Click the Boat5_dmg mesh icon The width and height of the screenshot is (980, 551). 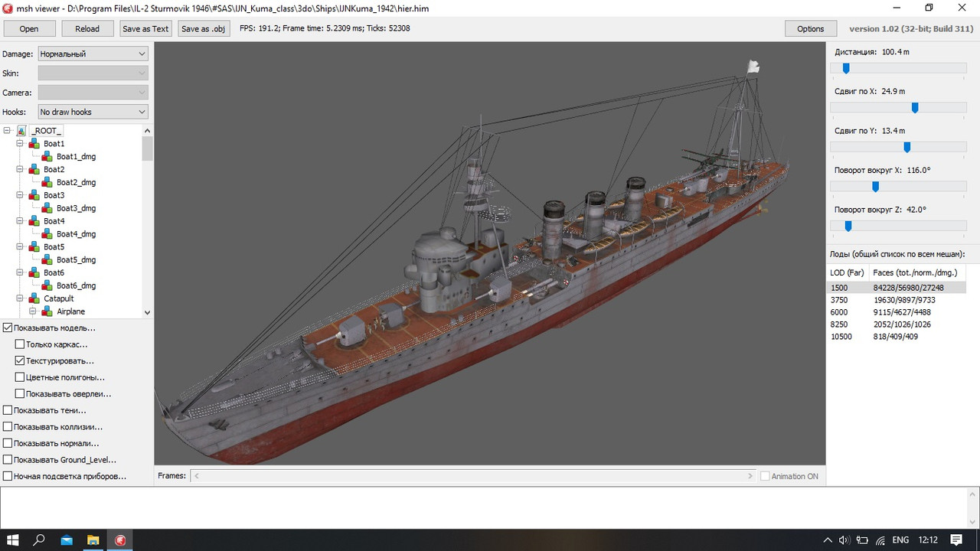[x=47, y=260]
